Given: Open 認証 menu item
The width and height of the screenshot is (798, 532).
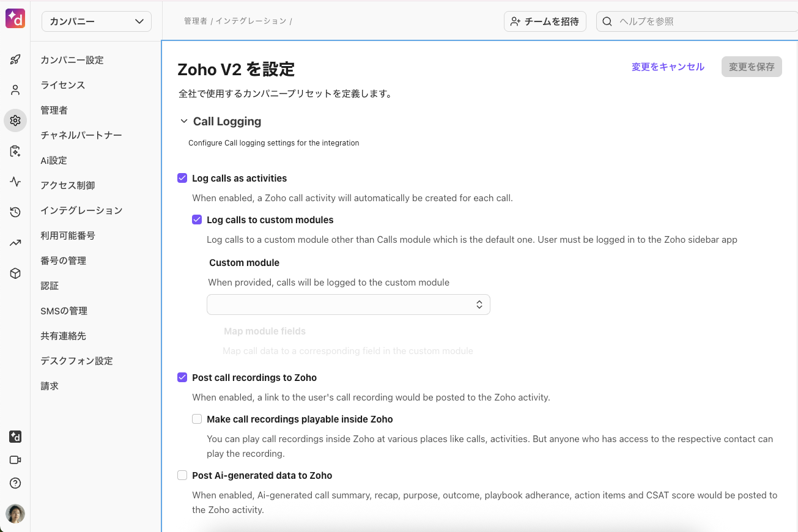Looking at the screenshot, I should 50,286.
